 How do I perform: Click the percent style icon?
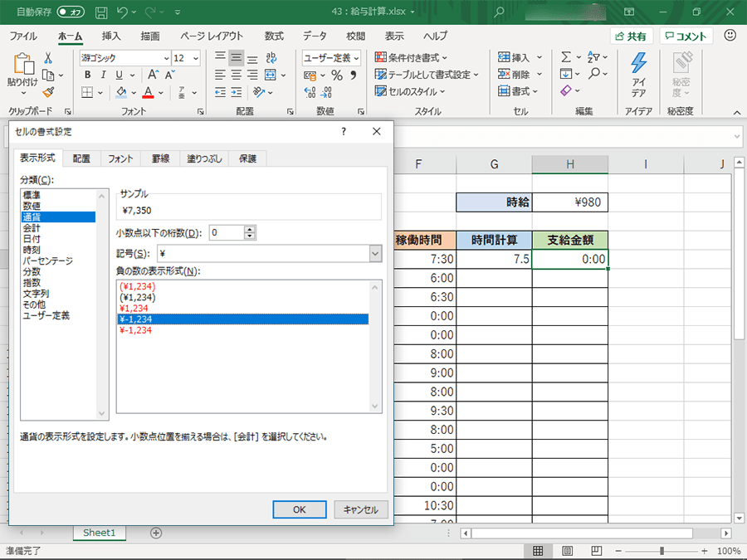point(337,75)
